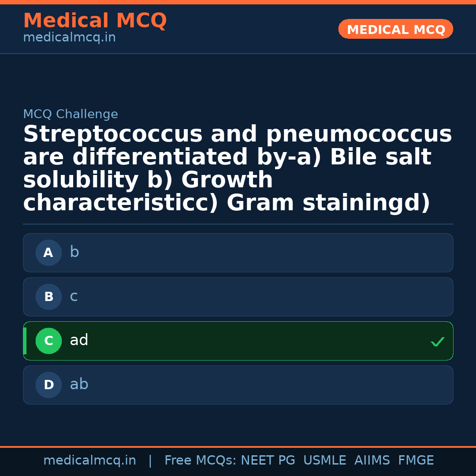The image size is (476, 476).
Task: Open the medicalmcq.in link in the footer
Action: pos(89,461)
